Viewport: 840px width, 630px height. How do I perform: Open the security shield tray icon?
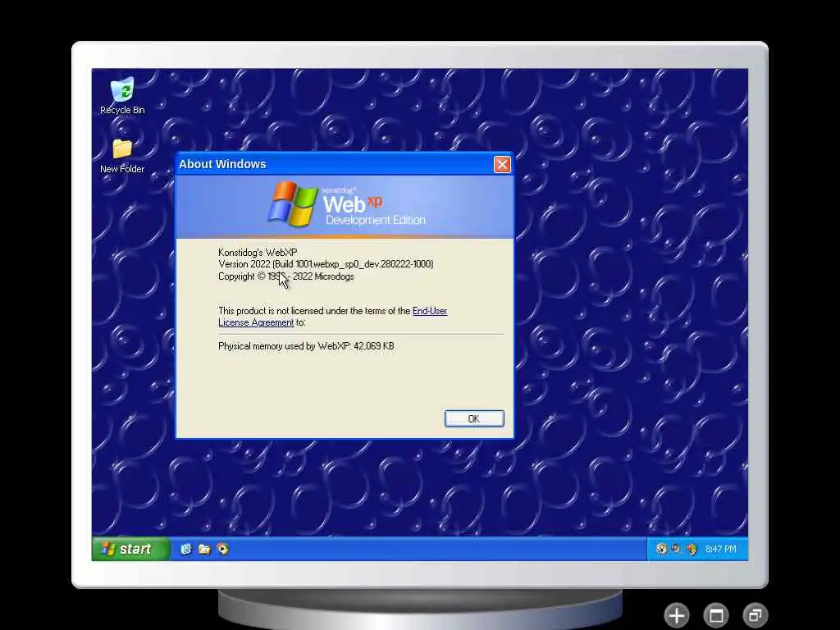[x=692, y=549]
